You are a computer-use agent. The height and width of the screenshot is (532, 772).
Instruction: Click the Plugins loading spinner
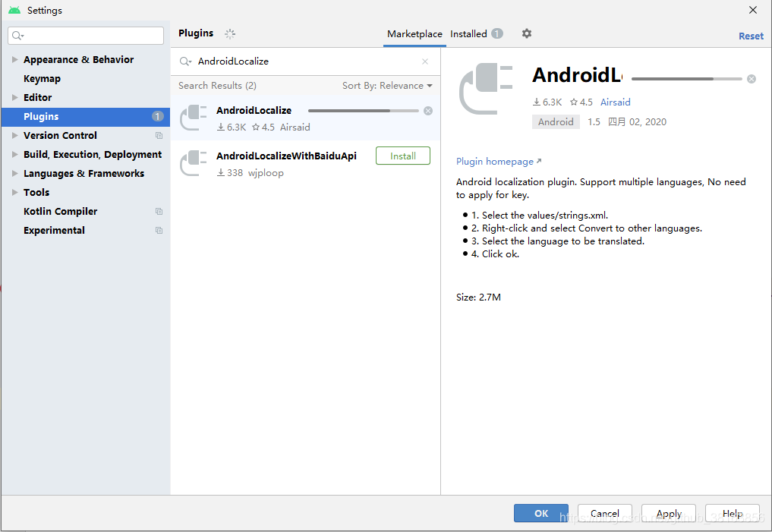tap(230, 33)
